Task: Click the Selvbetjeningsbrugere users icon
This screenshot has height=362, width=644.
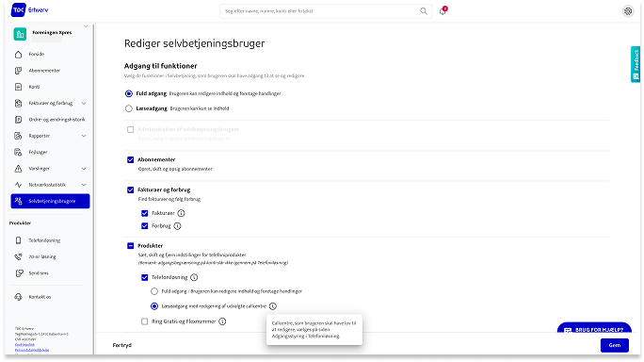Action: pos(18,201)
